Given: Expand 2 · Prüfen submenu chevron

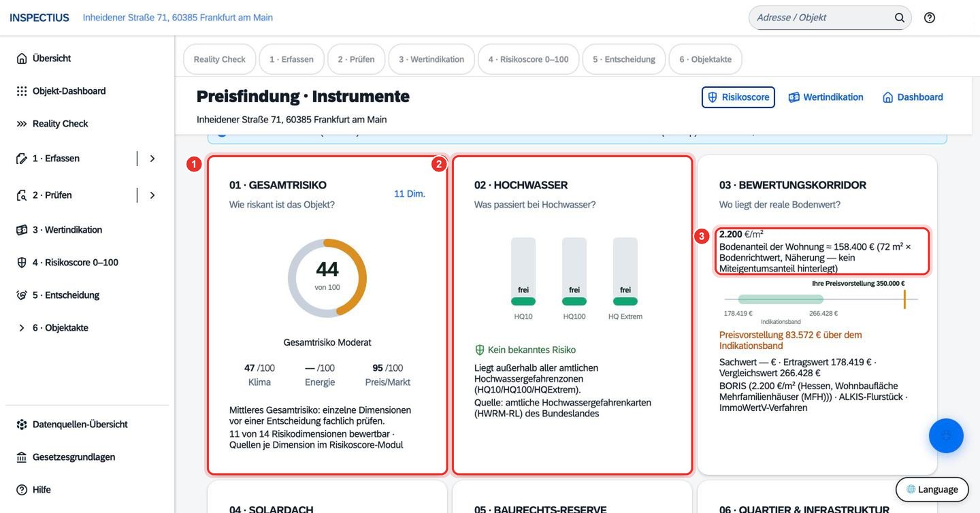Looking at the screenshot, I should pyautogui.click(x=152, y=195).
